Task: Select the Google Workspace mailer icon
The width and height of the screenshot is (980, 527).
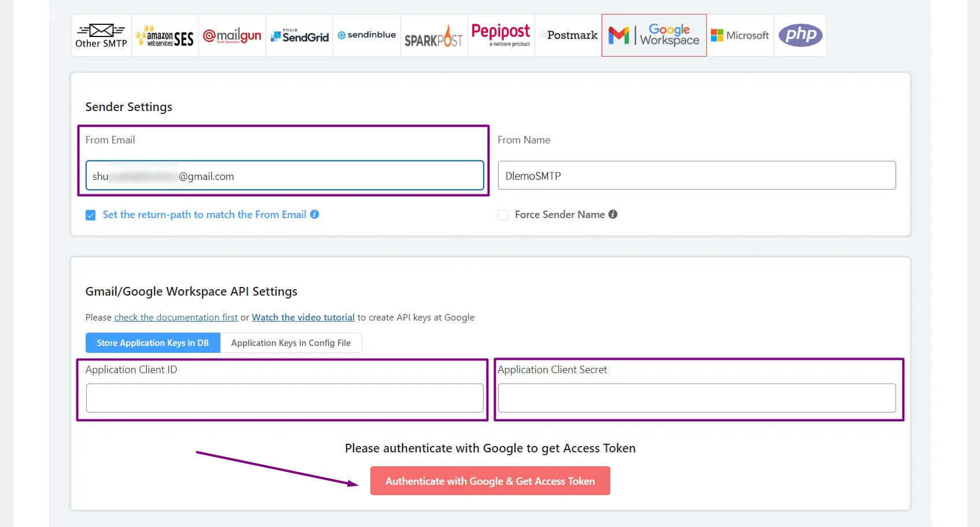Action: click(654, 35)
